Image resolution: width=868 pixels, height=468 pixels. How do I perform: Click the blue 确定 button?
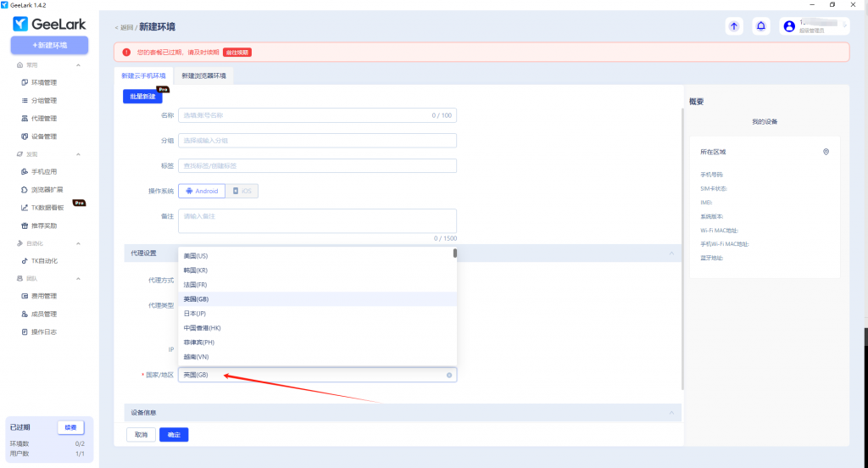tap(174, 435)
